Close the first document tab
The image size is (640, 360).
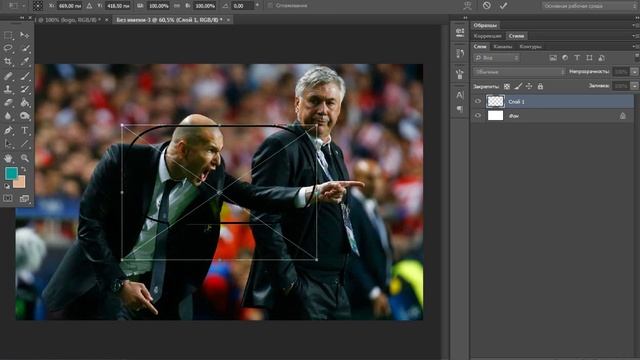[x=107, y=20]
